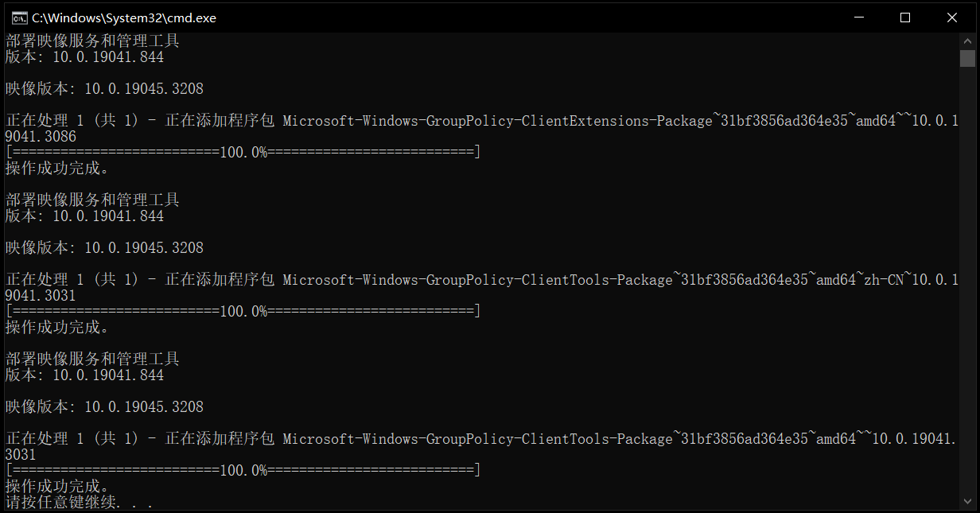Click the 请按任意键继续 prompt line
Viewport: 980px width, 513px height.
tap(79, 502)
